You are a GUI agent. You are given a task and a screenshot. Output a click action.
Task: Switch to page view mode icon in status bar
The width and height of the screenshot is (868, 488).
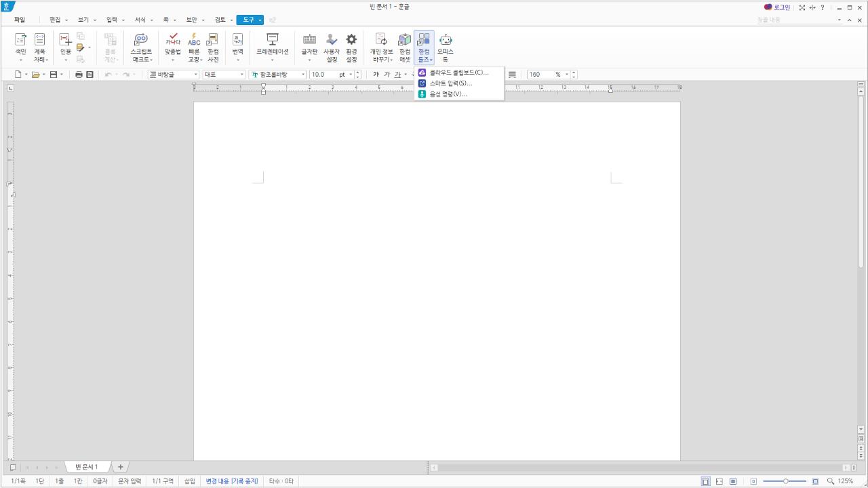point(706,481)
